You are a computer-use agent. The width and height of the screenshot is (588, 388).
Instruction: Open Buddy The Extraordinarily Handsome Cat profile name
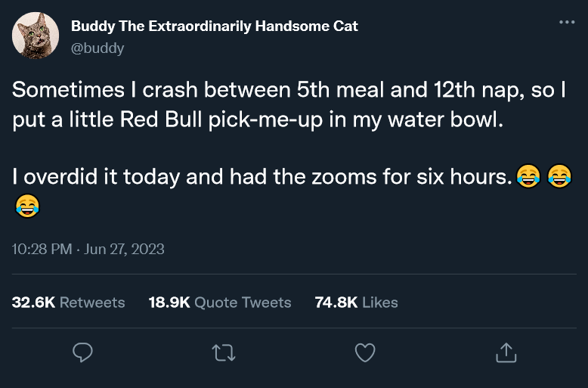(x=214, y=26)
